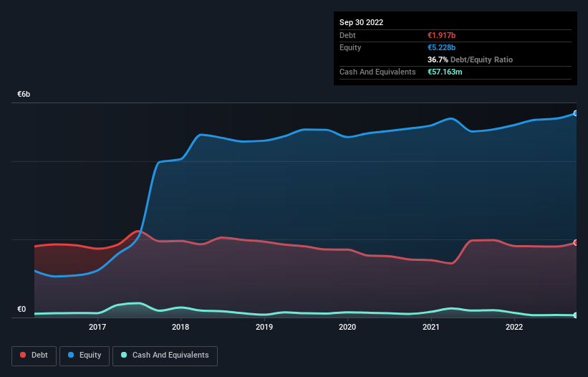Click the Sep 30 2022 tooltip date
The image size is (588, 377).
[x=361, y=22]
